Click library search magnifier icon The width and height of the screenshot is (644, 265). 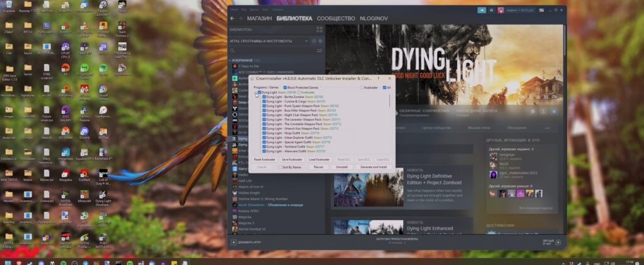tap(233, 50)
